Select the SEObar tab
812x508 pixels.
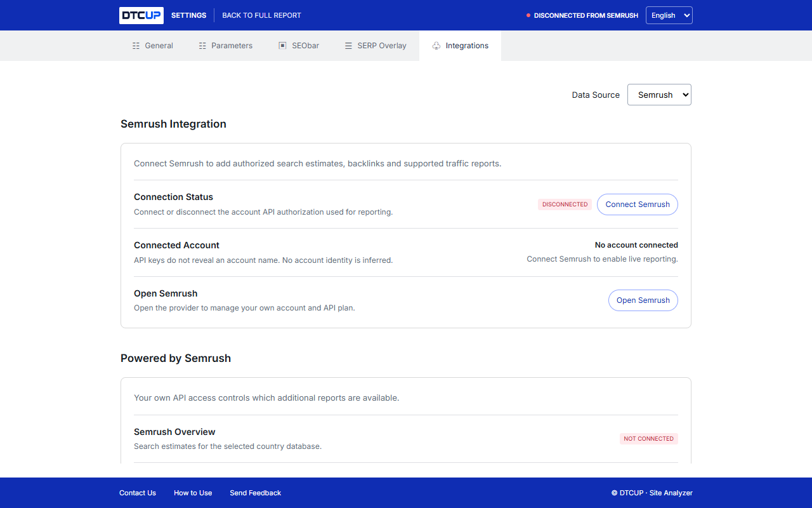click(299, 46)
